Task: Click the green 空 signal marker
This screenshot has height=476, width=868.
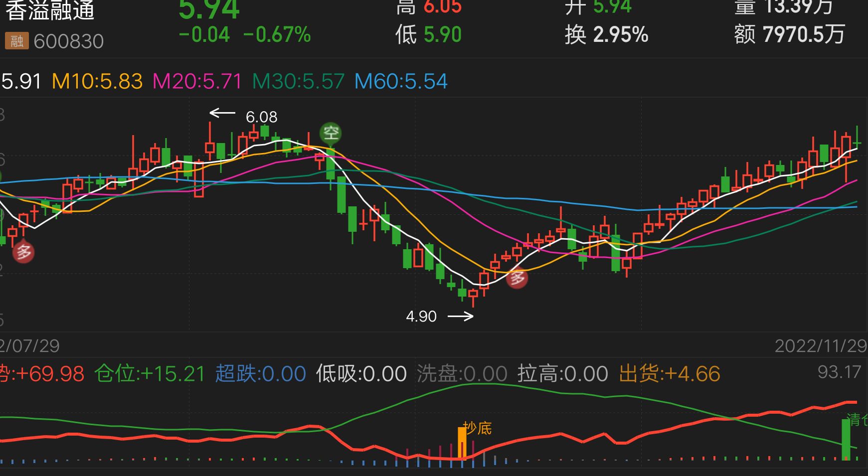Action: point(331,133)
